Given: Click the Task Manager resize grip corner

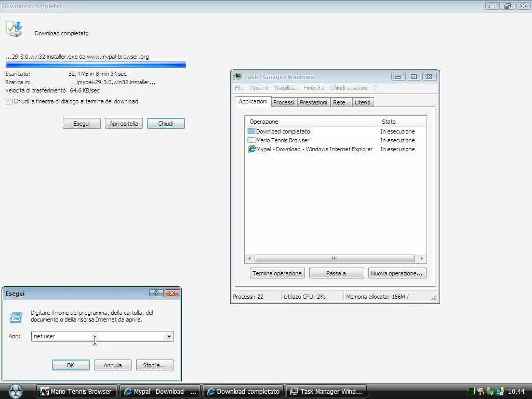Looking at the screenshot, I should click(x=434, y=298).
